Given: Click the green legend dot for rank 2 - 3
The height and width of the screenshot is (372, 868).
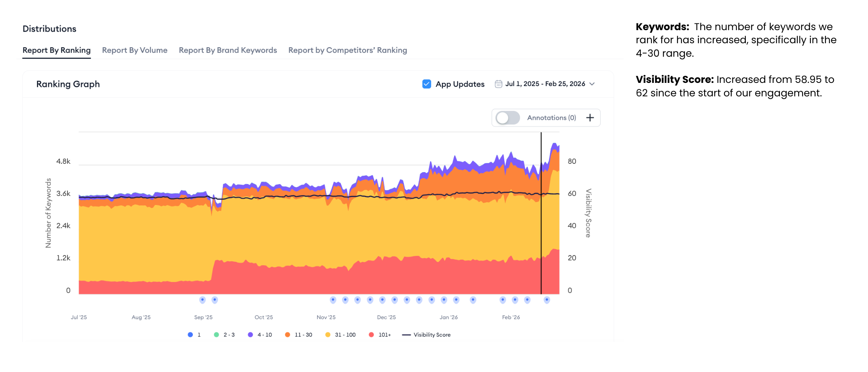Looking at the screenshot, I should (217, 335).
